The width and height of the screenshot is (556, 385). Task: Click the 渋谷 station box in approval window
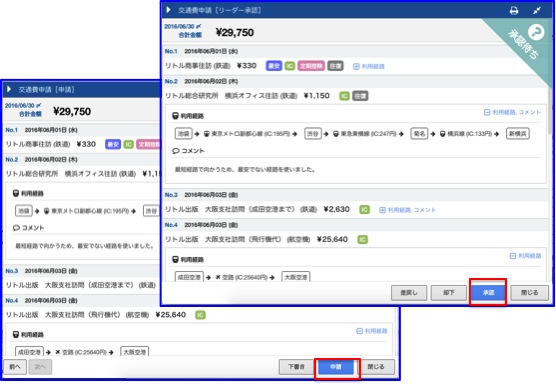pos(313,134)
